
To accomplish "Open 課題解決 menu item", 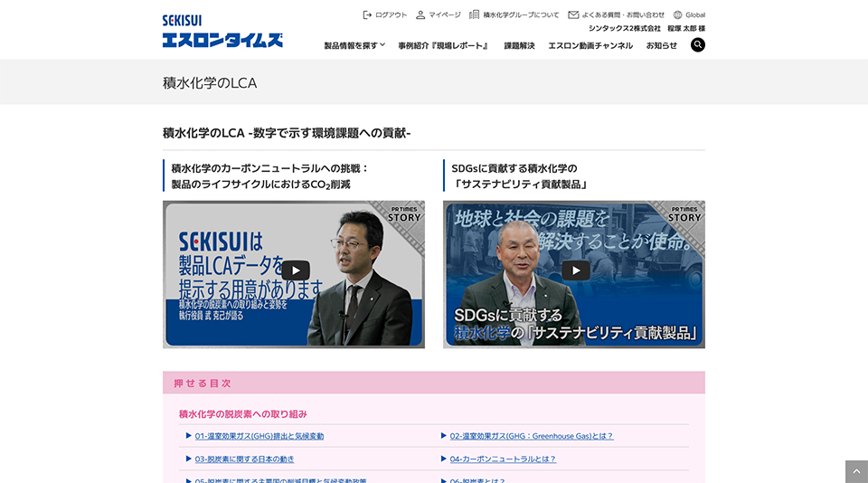I will [x=519, y=45].
